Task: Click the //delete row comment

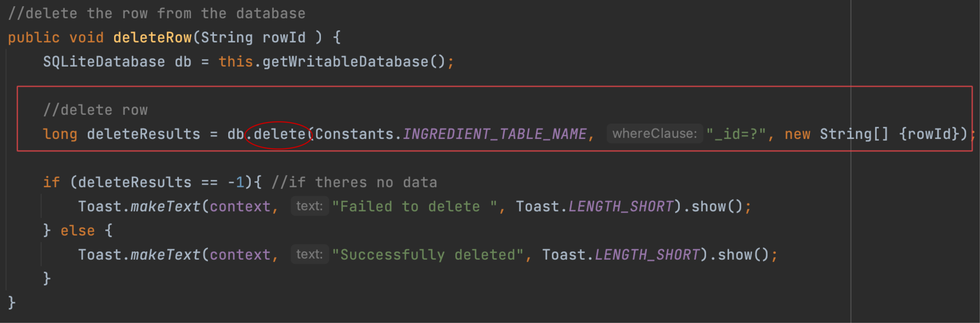Action: coord(95,110)
